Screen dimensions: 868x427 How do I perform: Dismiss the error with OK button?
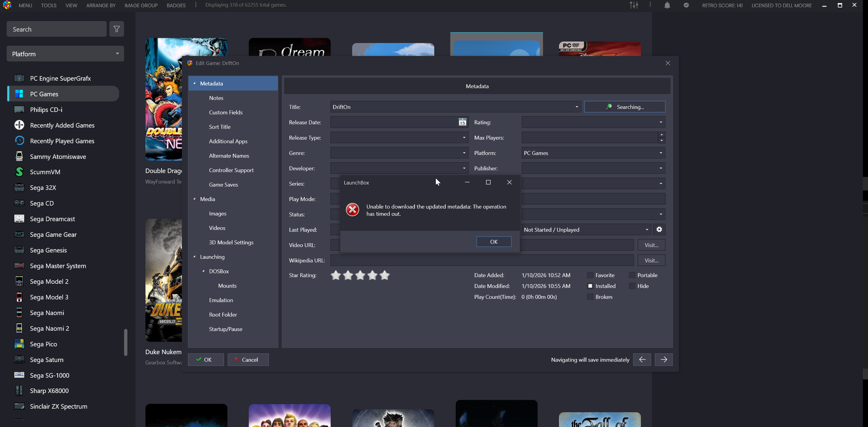(494, 242)
